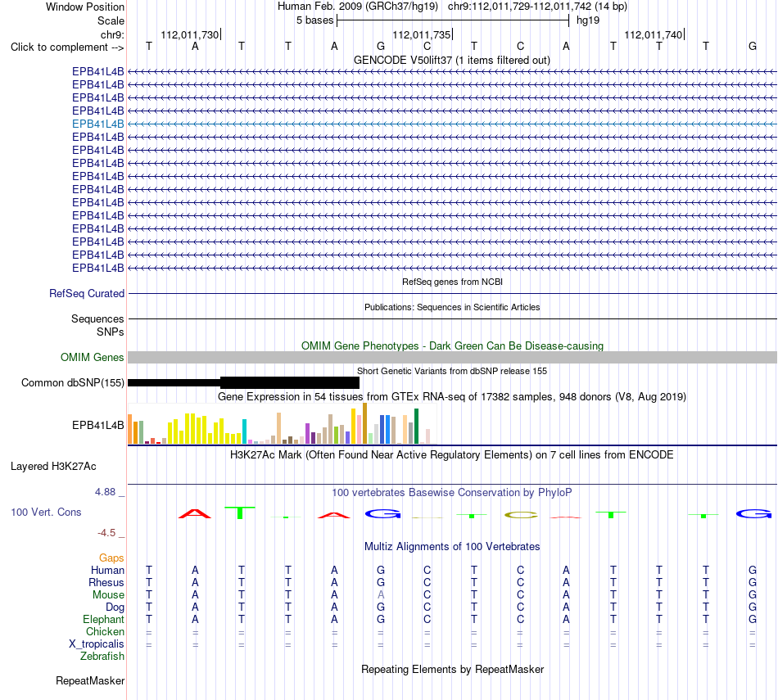The image size is (778, 700).
Task: Click the 'Click to complement -->' label
Action: [x=67, y=47]
